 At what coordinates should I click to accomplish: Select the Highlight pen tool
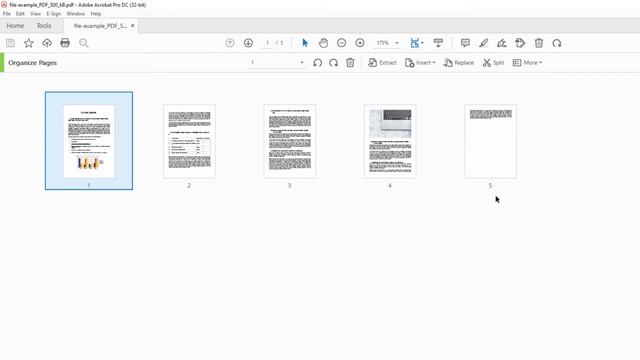click(483, 43)
